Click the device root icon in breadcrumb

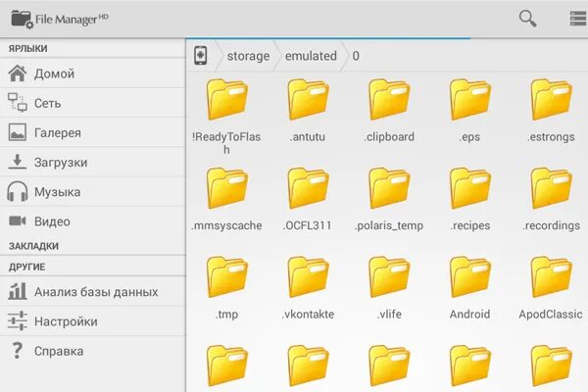coord(201,56)
